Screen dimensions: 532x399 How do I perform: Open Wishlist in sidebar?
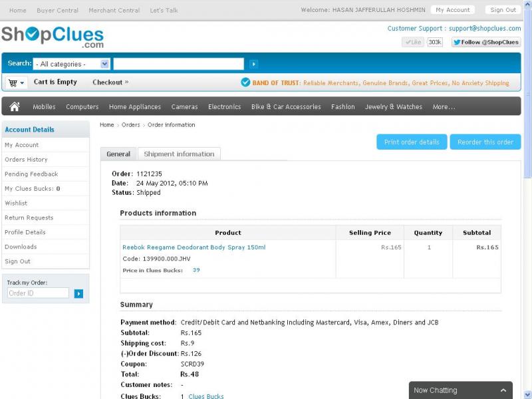[x=16, y=203]
